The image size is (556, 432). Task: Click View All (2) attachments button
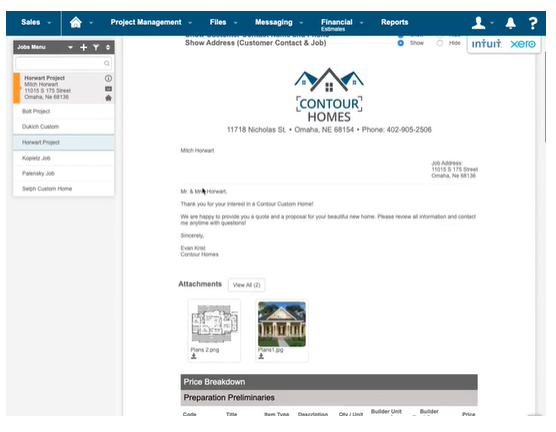(246, 285)
